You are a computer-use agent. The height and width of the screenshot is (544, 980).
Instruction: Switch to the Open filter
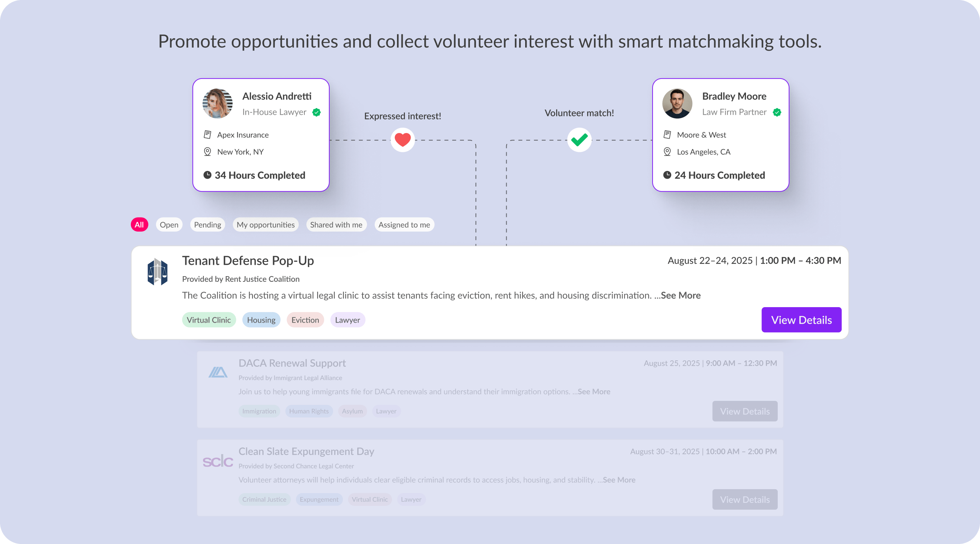pyautogui.click(x=169, y=225)
